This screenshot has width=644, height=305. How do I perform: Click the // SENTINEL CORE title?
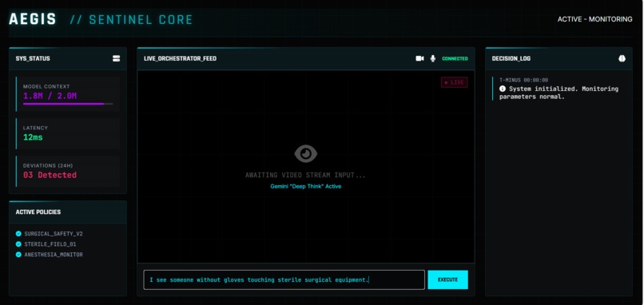tap(131, 19)
